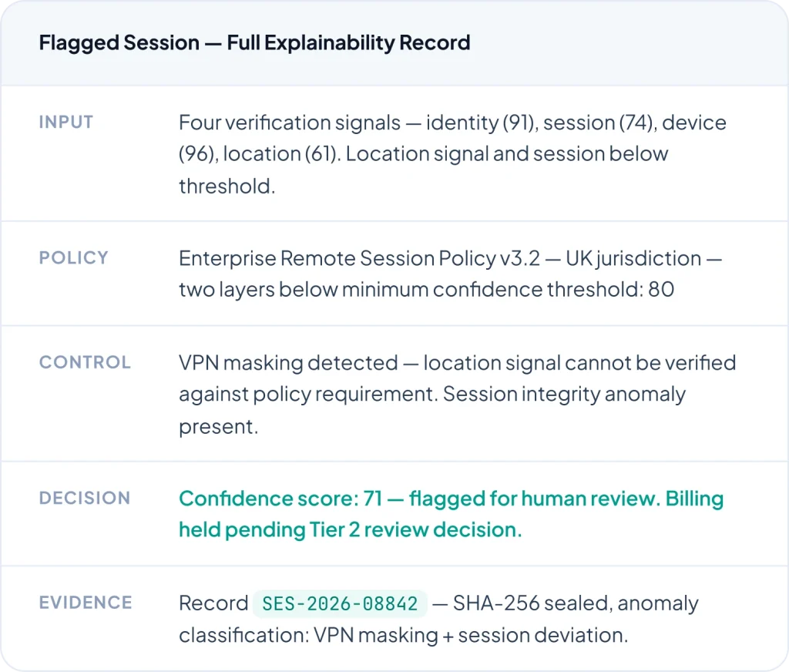The width and height of the screenshot is (789, 672).
Task: Click the Flagged Session record header title
Action: point(254,42)
